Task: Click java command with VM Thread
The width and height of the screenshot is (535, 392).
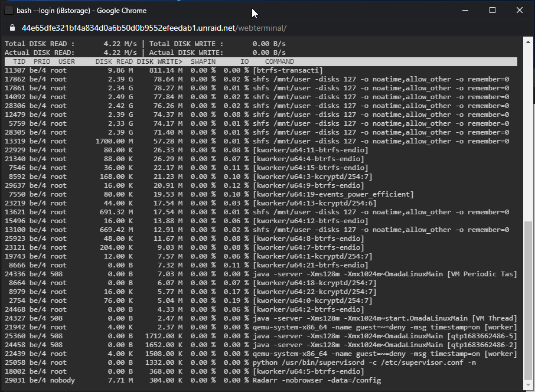Action: coord(385,319)
